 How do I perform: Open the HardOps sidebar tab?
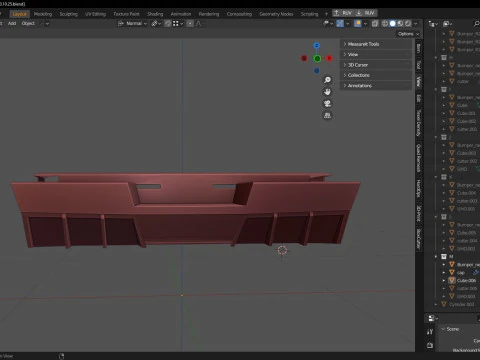click(418, 188)
